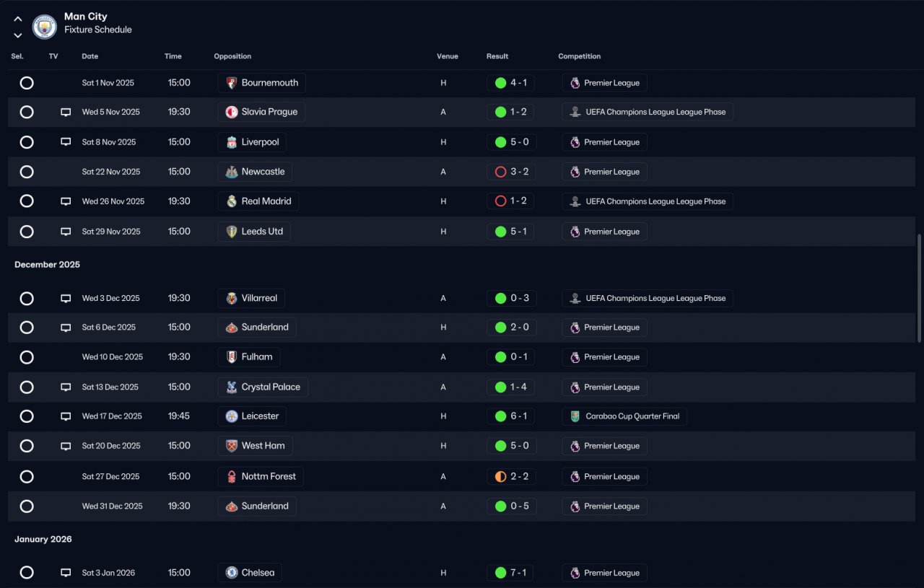Image resolution: width=924 pixels, height=588 pixels.
Task: Click the Man City club badge
Action: pos(45,27)
